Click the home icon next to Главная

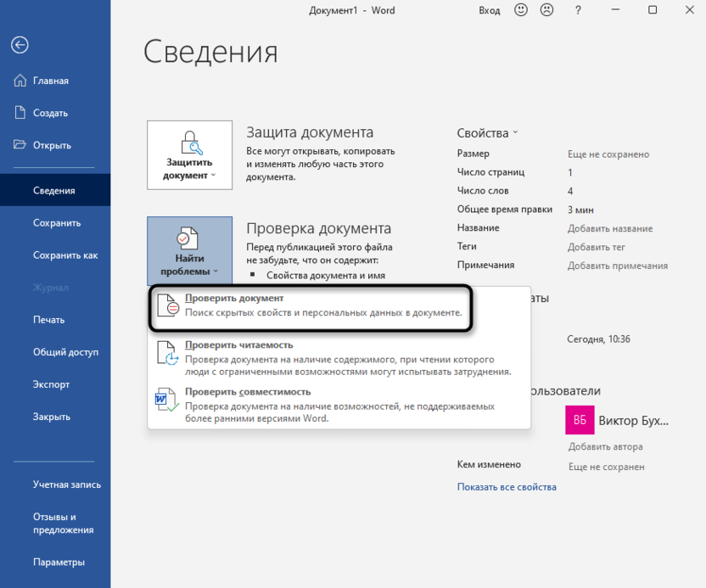point(20,81)
